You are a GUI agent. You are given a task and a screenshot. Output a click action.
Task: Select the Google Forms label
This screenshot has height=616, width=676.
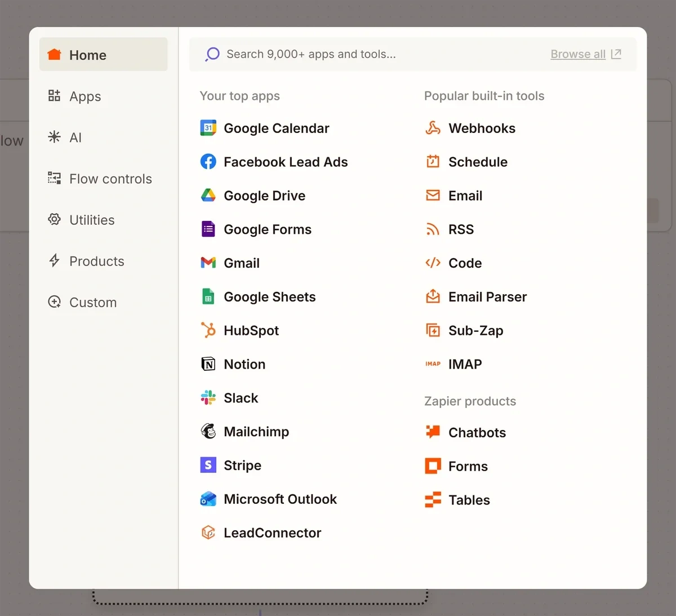[x=268, y=229]
